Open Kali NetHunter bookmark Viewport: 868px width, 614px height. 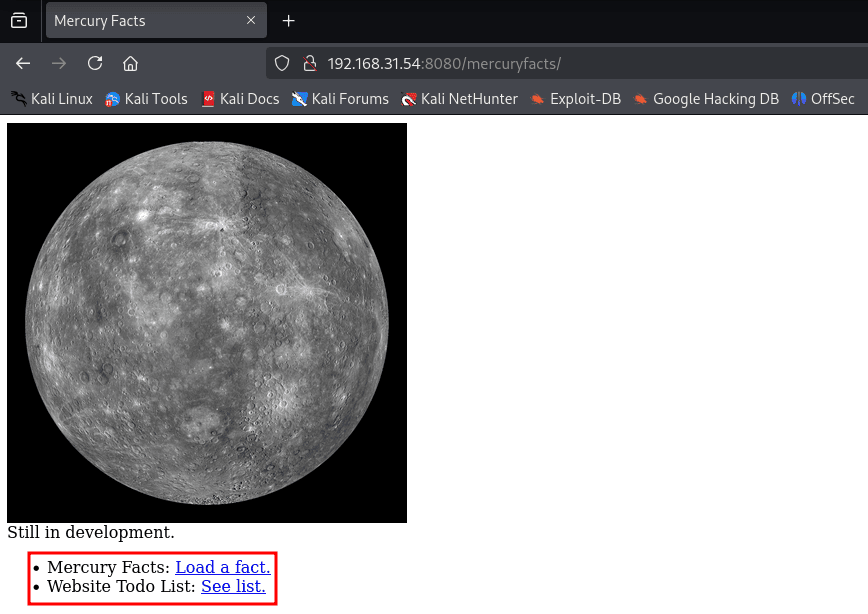(459, 99)
